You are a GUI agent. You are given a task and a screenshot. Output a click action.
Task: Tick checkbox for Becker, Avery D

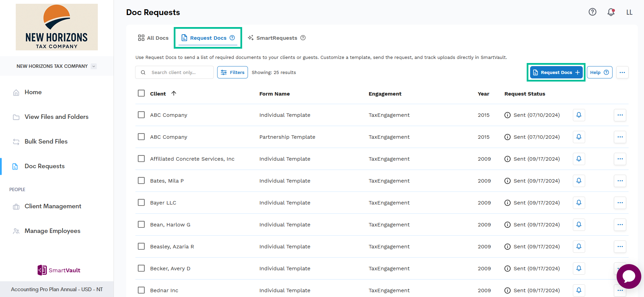tap(141, 268)
